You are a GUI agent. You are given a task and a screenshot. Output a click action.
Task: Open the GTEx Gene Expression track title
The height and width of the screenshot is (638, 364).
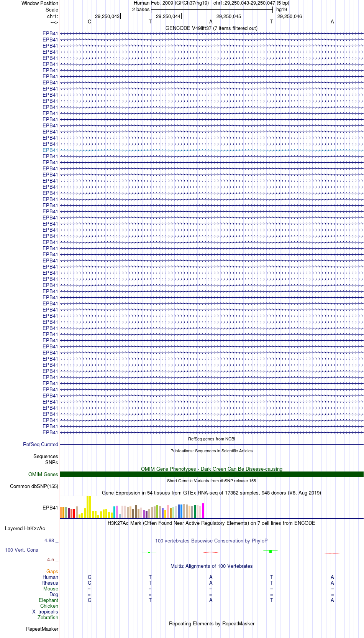pos(212,493)
